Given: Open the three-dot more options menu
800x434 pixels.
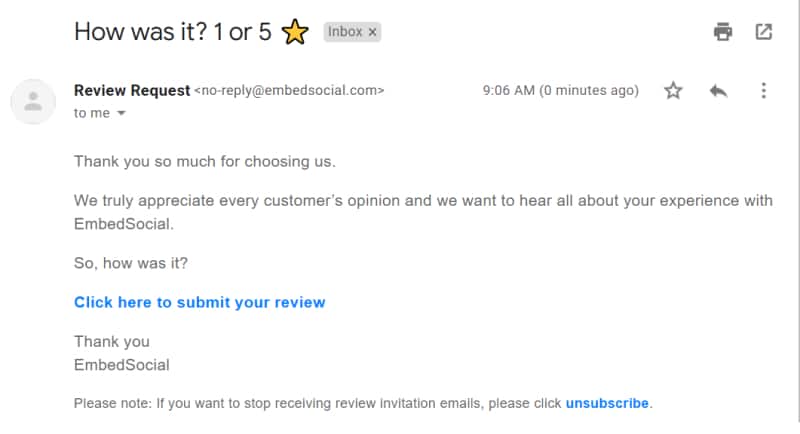Looking at the screenshot, I should [x=763, y=91].
